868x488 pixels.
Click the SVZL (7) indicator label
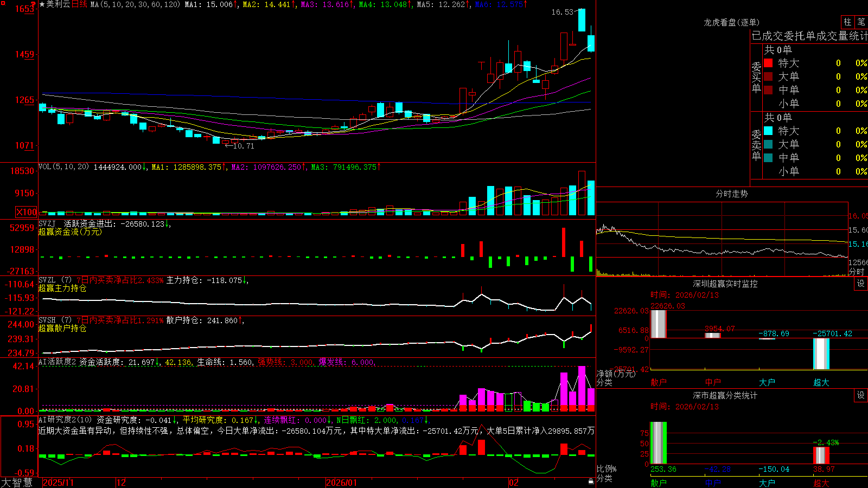pos(55,280)
